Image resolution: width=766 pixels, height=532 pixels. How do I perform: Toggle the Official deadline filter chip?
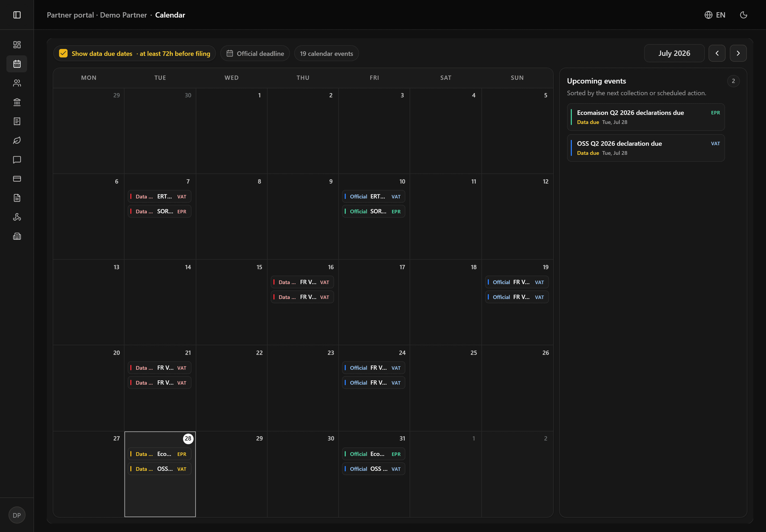255,53
